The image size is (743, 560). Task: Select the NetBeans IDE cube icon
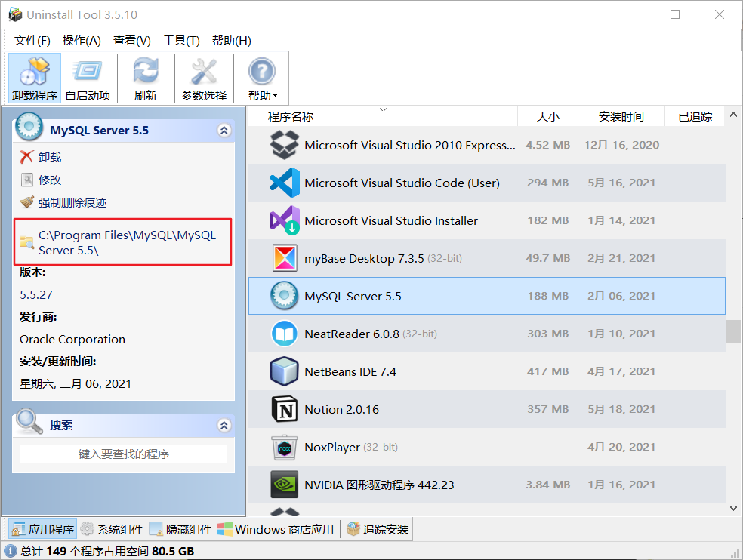pyautogui.click(x=285, y=371)
